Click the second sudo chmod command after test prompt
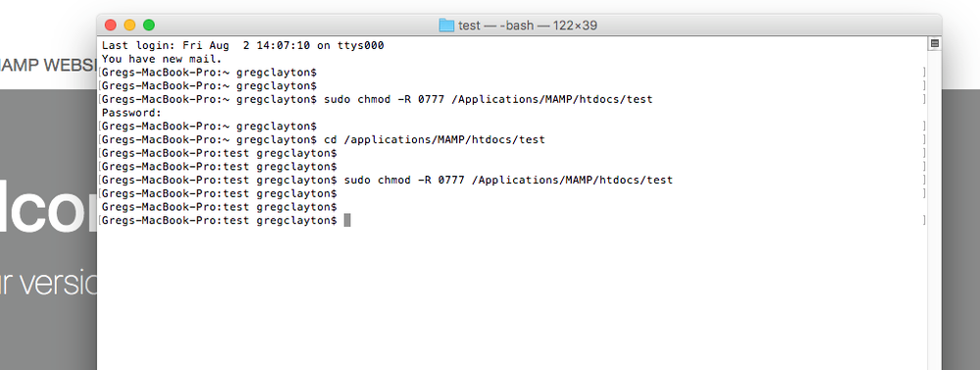Viewport: 980px width, 370px height. point(508,180)
